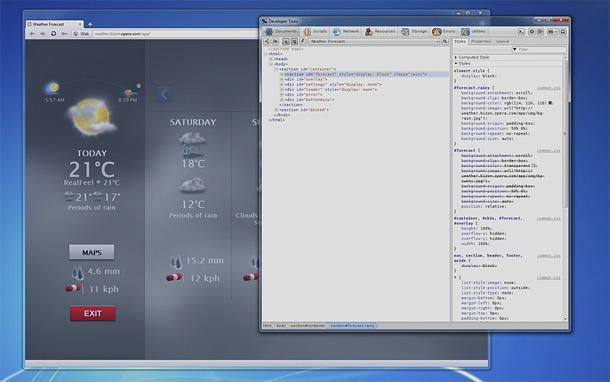Open the Network panel
This screenshot has height=382, width=610.
pyautogui.click(x=345, y=32)
